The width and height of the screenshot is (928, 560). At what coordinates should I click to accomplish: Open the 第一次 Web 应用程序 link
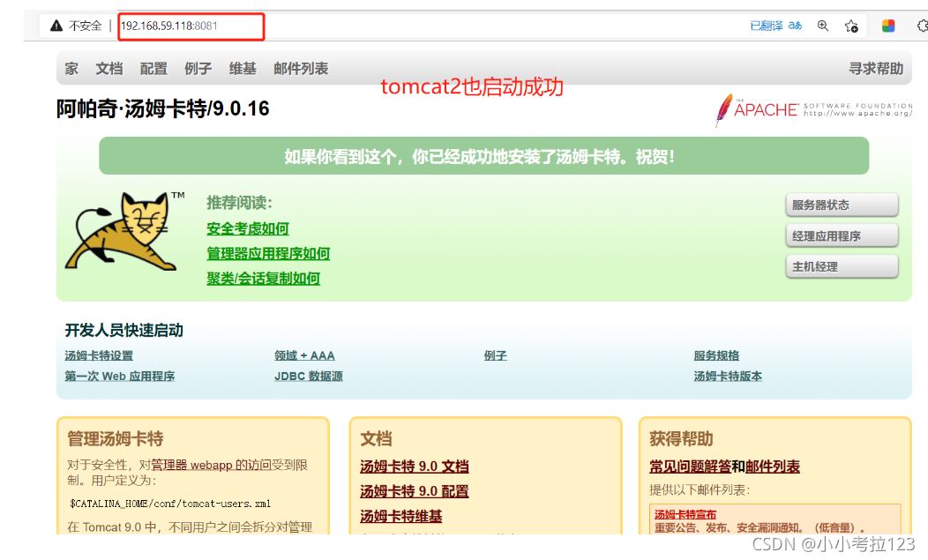pos(120,376)
